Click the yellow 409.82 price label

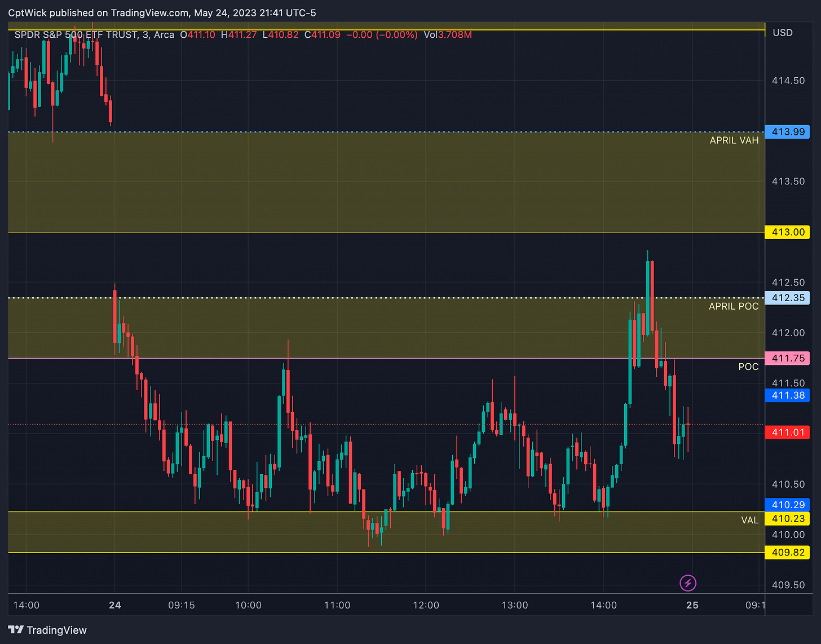(x=787, y=552)
